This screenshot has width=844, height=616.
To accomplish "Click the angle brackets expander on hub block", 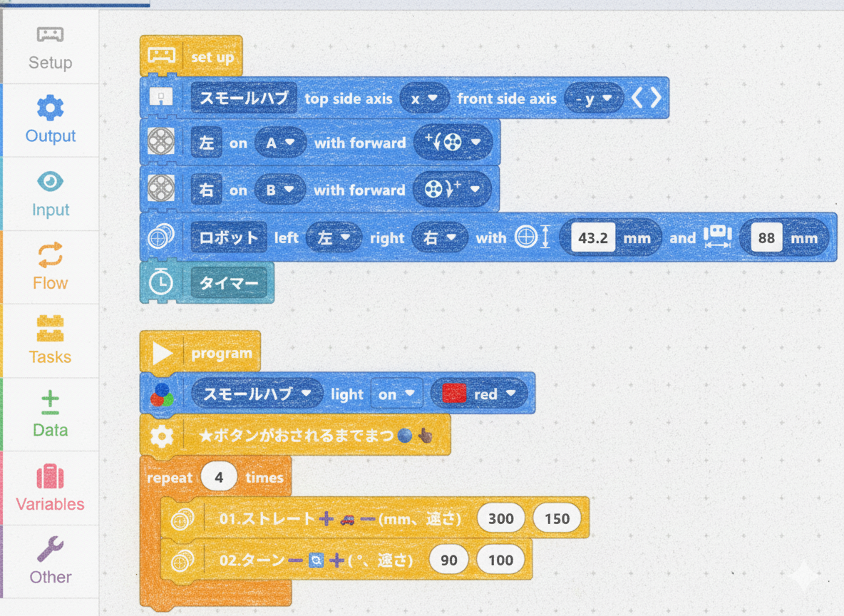I will pyautogui.click(x=647, y=98).
